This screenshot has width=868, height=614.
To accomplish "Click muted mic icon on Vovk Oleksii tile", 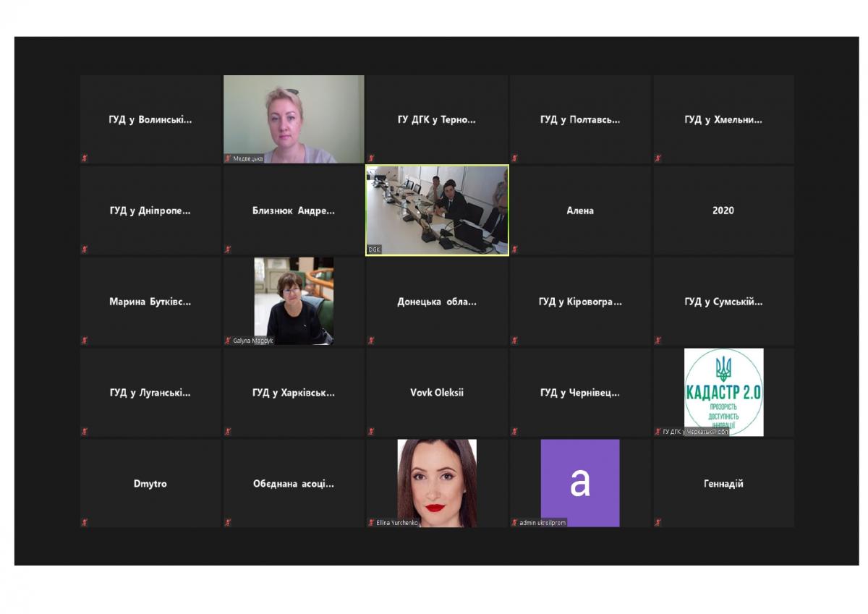I will 371,432.
